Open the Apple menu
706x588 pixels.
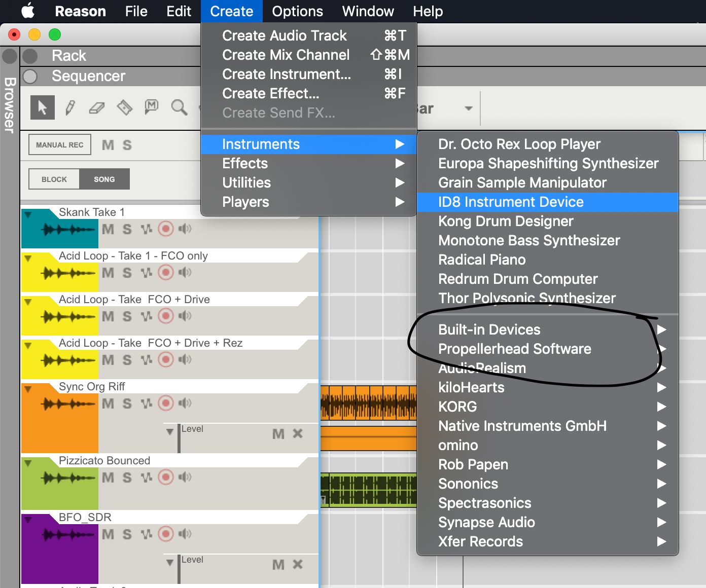[28, 11]
